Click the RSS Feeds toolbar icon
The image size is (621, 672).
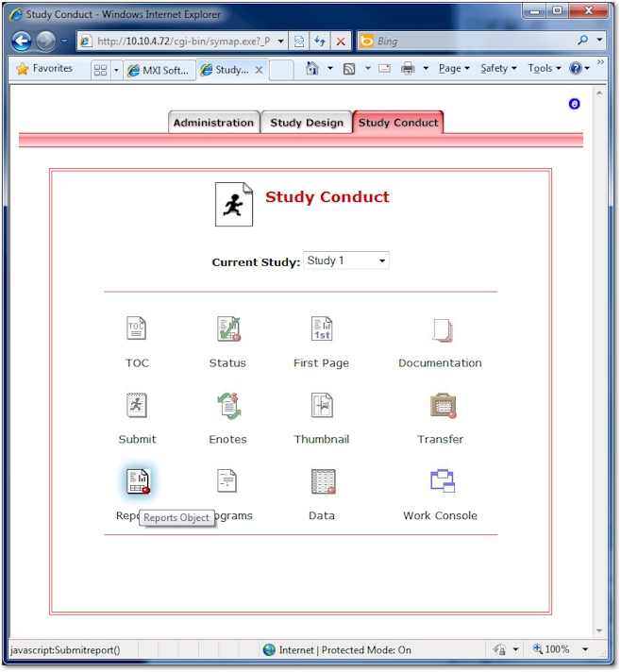pos(349,69)
